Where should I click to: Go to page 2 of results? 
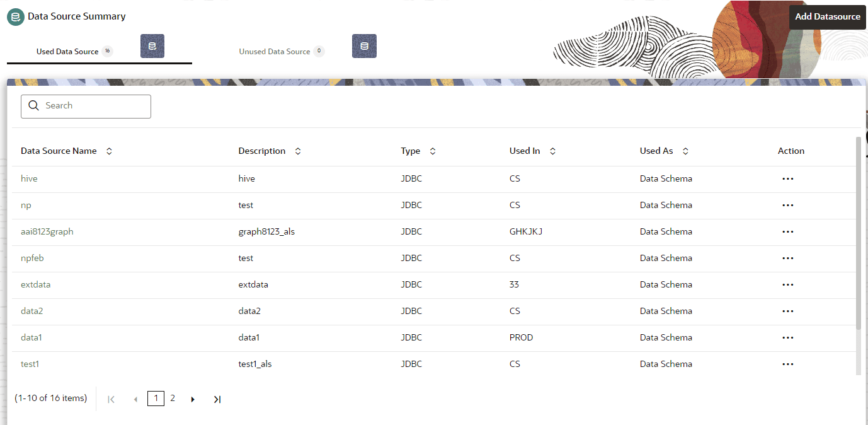[173, 398]
